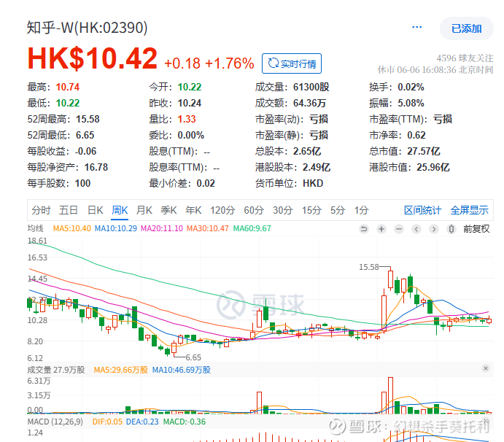Screen dimensions: 504x442
Task: Click 全屏显示 for fullscreen chart
Action: [x=469, y=210]
